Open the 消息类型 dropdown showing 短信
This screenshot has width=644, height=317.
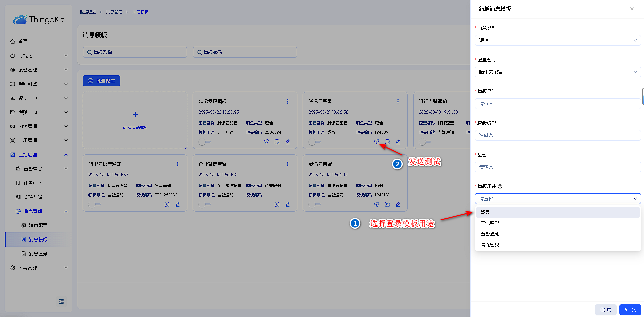(558, 40)
